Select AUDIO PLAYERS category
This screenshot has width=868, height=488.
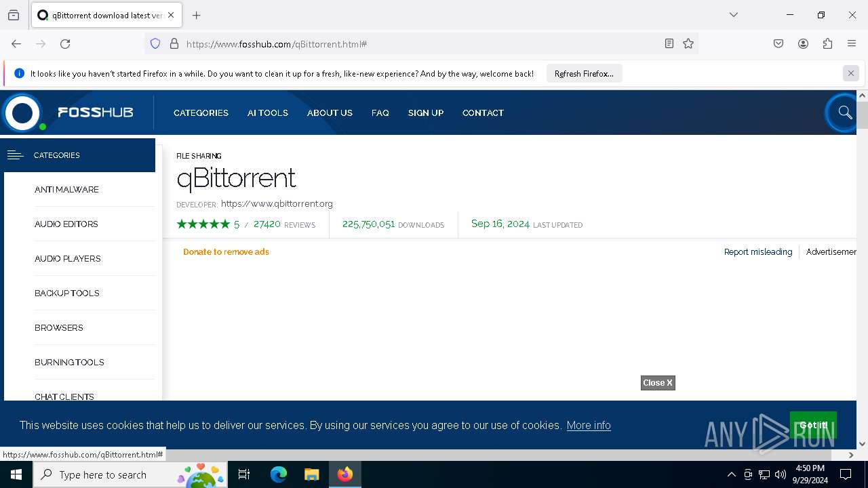coord(68,259)
